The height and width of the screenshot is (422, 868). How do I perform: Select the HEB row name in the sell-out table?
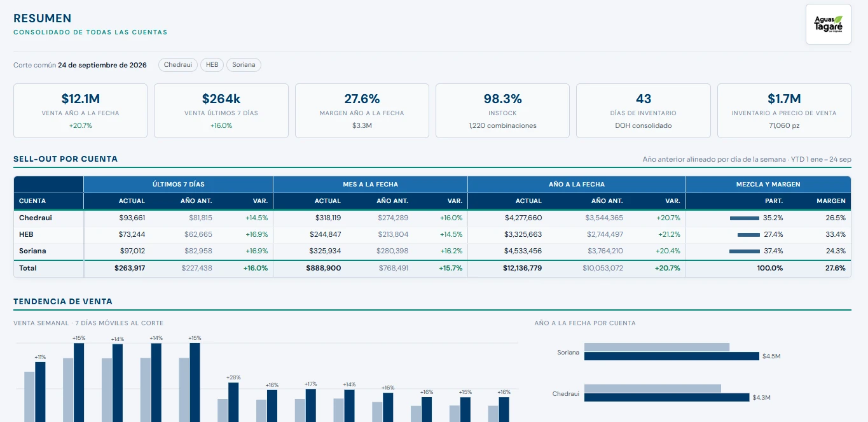(26, 234)
